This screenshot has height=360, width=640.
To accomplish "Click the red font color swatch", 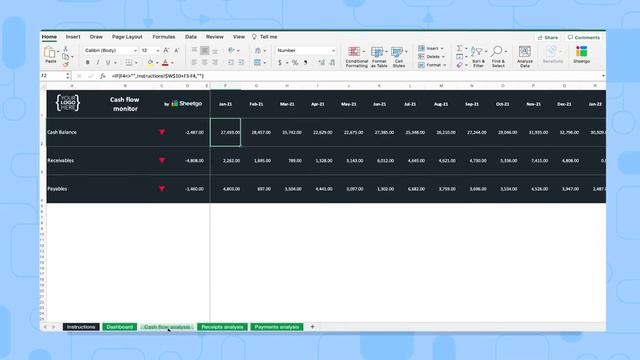I will [165, 66].
